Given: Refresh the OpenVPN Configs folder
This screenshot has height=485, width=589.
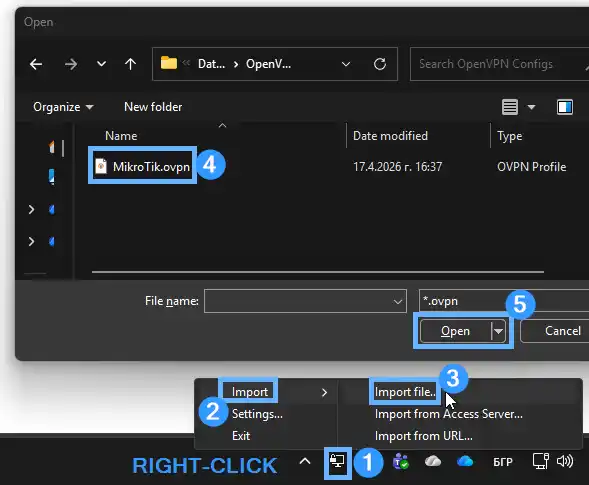Looking at the screenshot, I should click(380, 64).
